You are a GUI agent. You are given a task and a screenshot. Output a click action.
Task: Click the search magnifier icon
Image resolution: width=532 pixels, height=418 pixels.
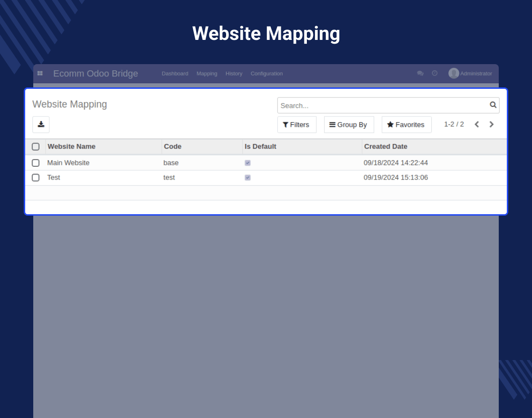tap(493, 105)
